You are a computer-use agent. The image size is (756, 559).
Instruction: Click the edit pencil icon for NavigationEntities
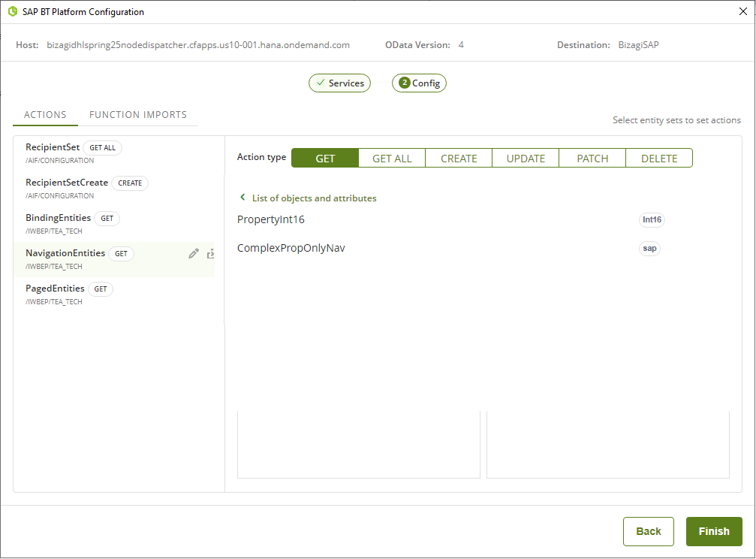(x=193, y=254)
